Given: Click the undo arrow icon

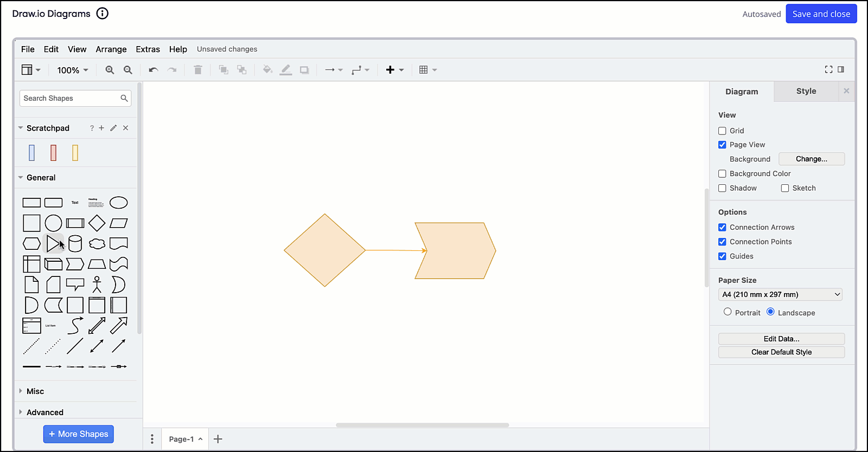Looking at the screenshot, I should [x=154, y=70].
